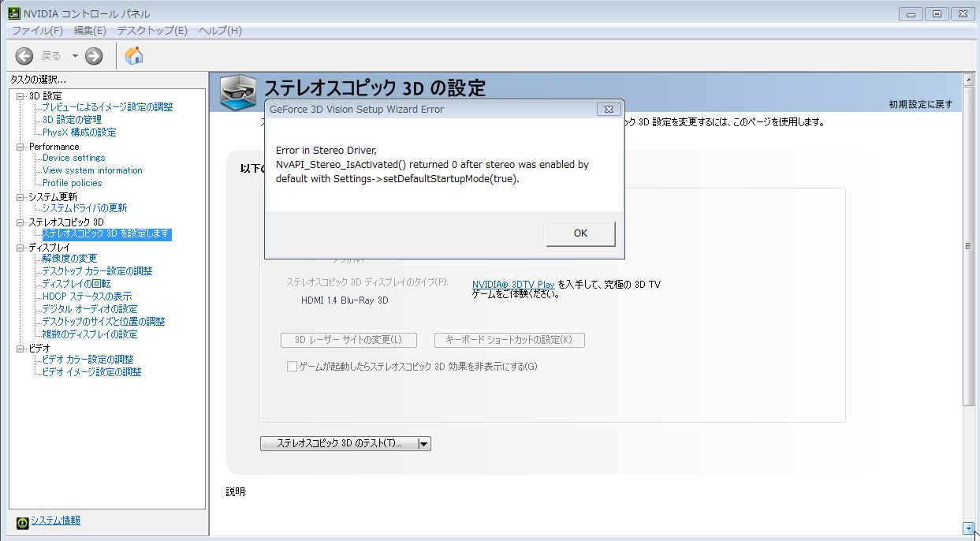980x541 pixels.
Task: Click the Forward arrow icon
Action: 94,56
